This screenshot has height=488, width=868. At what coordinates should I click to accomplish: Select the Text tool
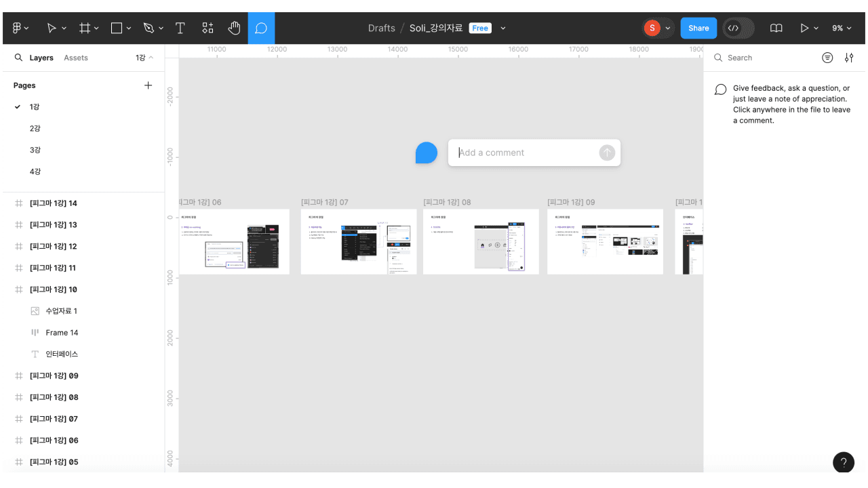pos(180,28)
